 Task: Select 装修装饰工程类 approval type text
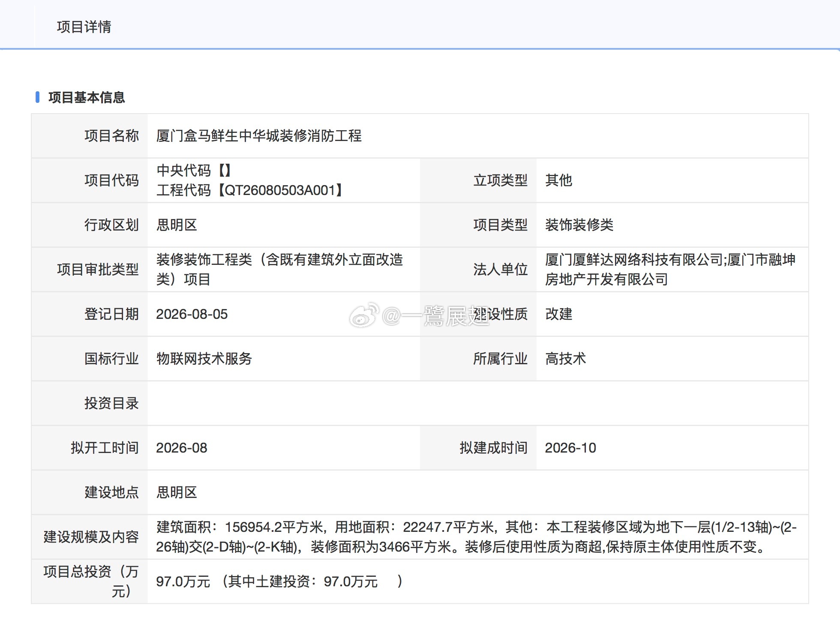pyautogui.click(x=279, y=270)
